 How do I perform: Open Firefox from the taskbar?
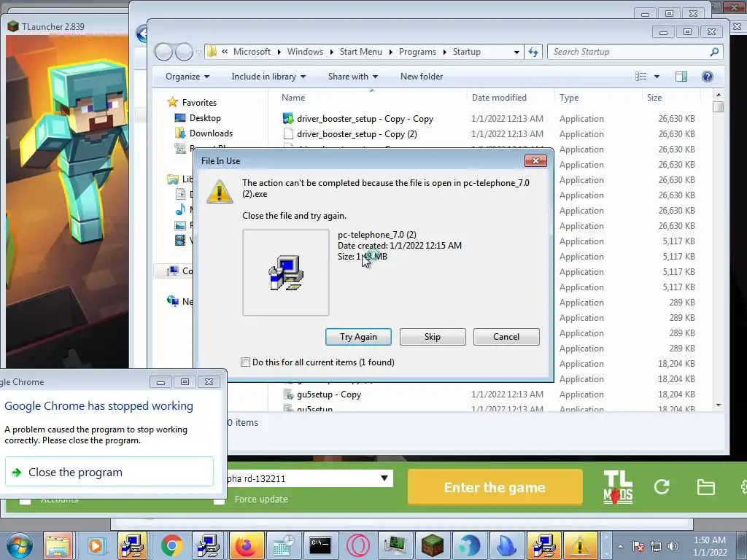(x=246, y=545)
